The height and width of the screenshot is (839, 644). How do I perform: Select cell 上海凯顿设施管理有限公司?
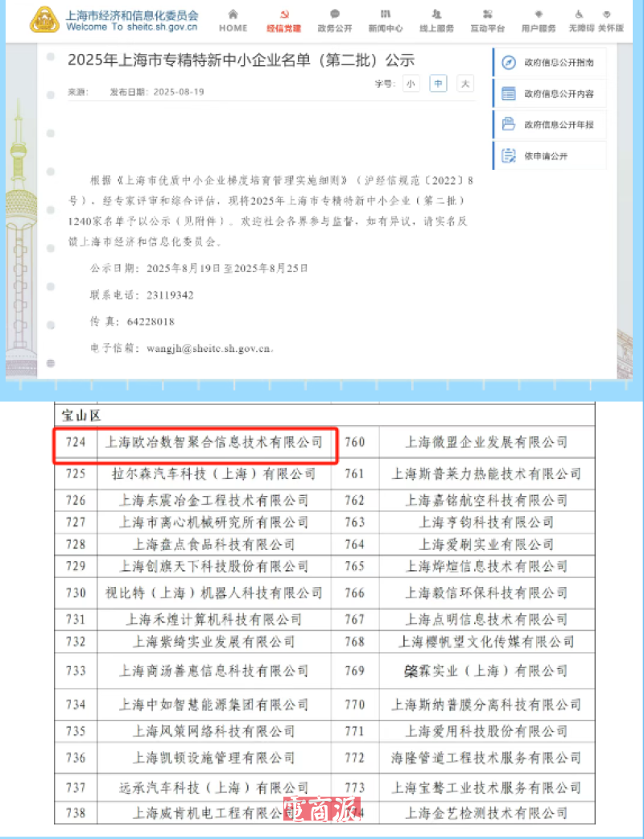tap(214, 758)
